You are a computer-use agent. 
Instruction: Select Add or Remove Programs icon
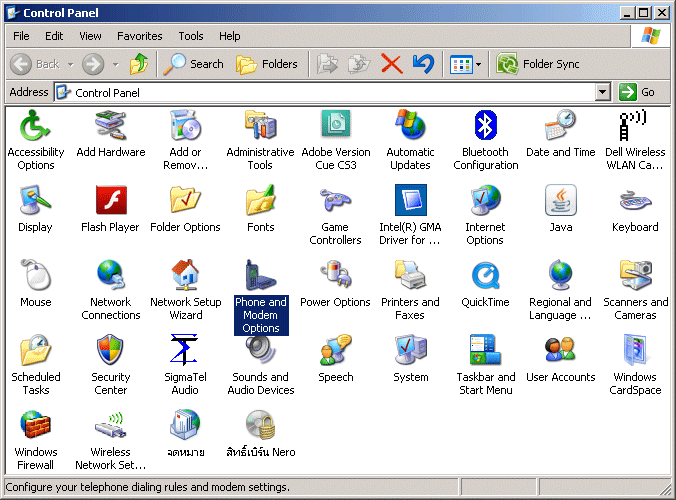(x=185, y=125)
